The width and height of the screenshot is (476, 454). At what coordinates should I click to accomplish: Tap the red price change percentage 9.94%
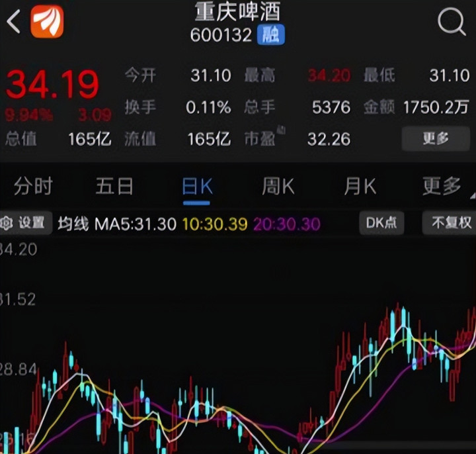point(29,115)
